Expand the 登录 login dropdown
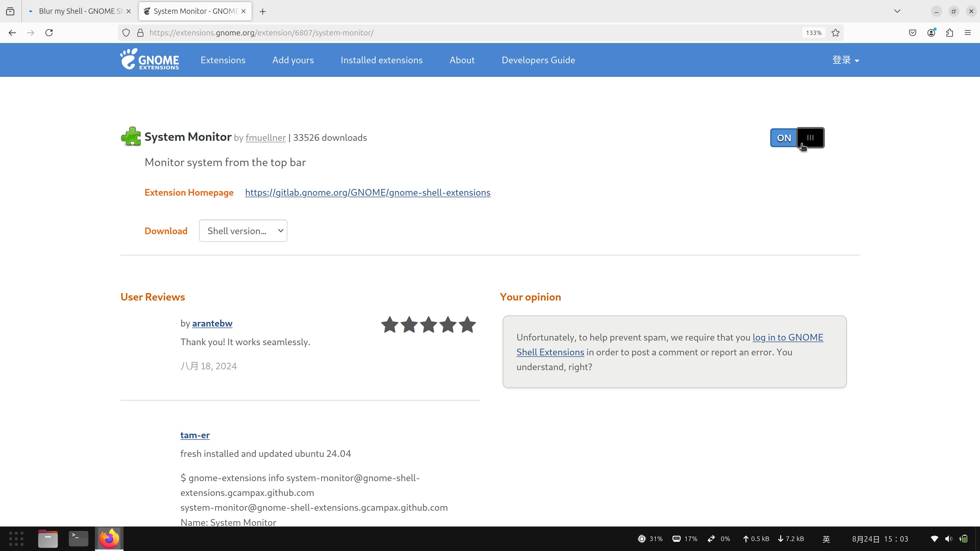 pos(845,60)
